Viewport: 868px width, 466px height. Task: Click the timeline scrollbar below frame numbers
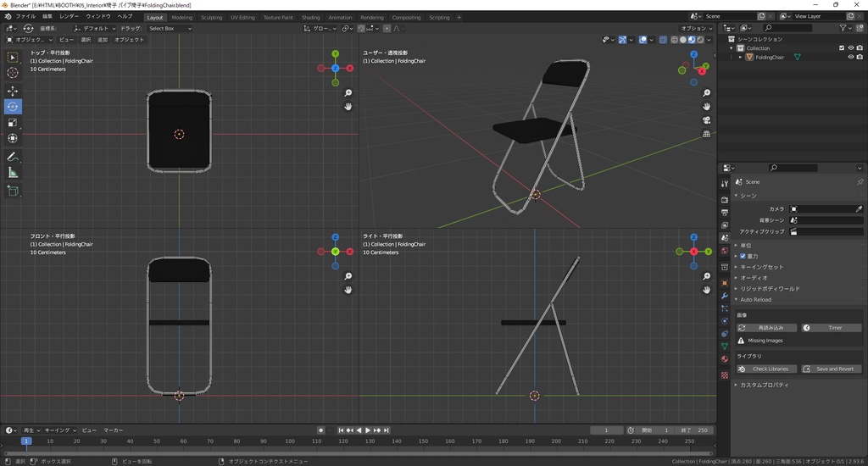click(x=356, y=452)
